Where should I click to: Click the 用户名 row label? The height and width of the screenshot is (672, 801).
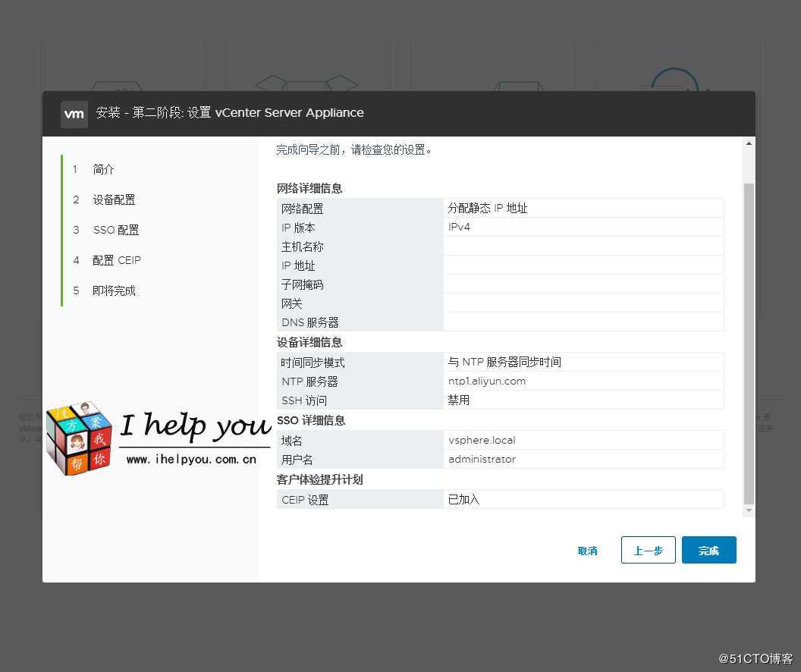coord(297,460)
